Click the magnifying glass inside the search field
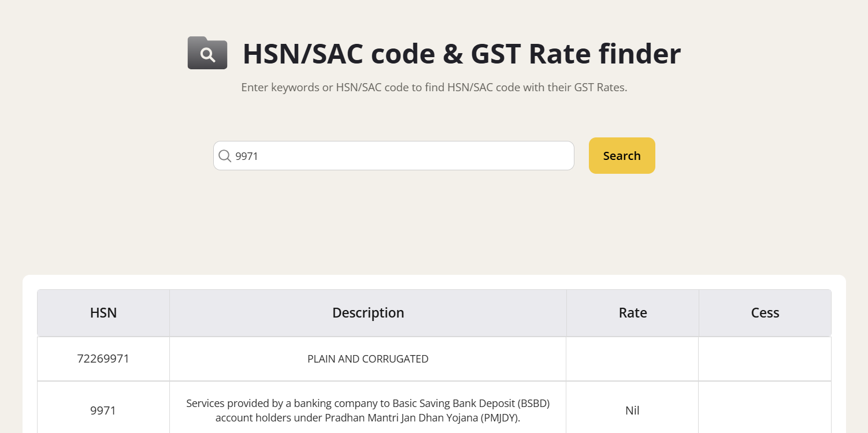This screenshot has width=868, height=433. click(225, 155)
